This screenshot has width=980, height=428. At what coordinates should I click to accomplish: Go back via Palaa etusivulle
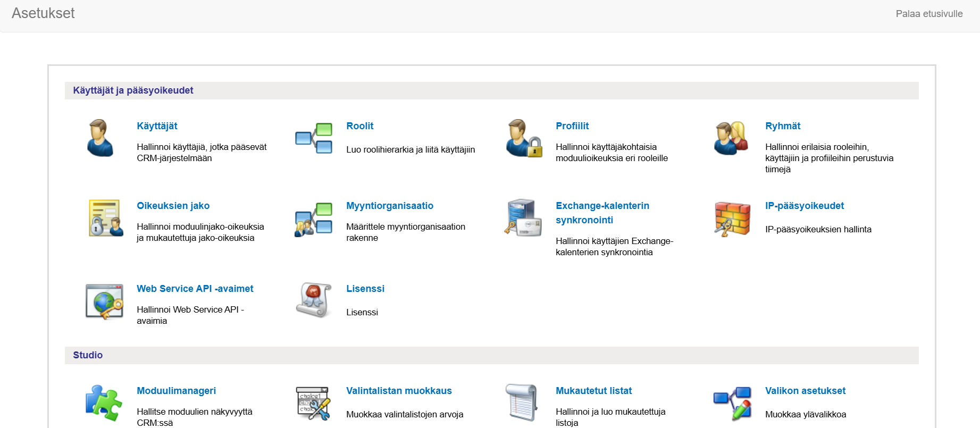929,14
